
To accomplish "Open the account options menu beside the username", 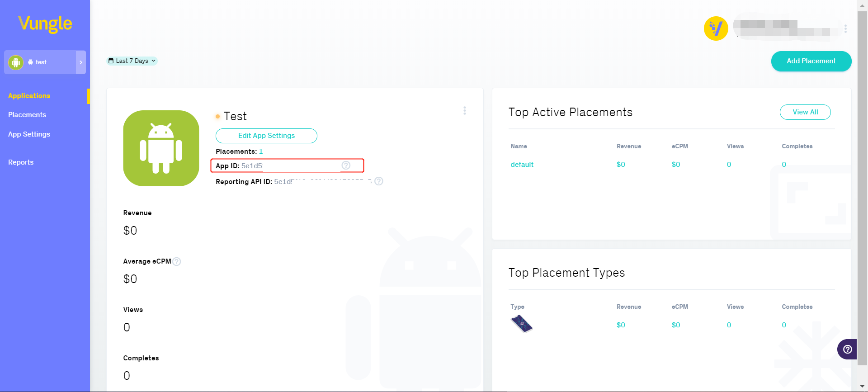I will 846,28.
